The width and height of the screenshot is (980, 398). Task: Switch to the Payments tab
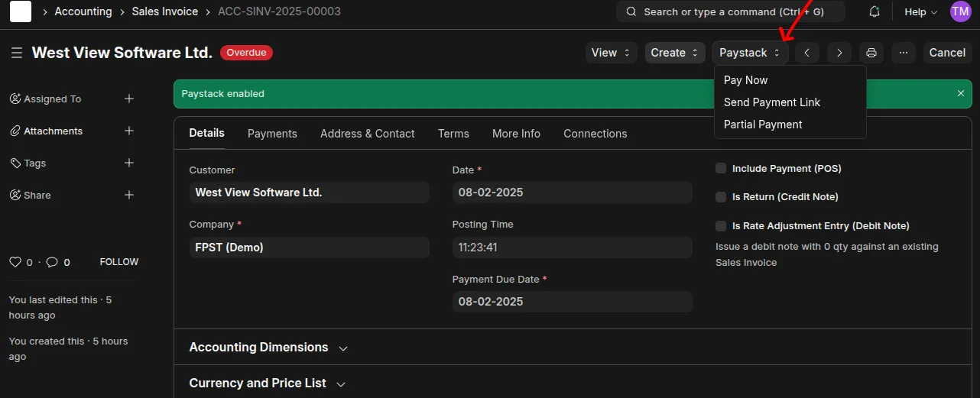click(x=272, y=134)
